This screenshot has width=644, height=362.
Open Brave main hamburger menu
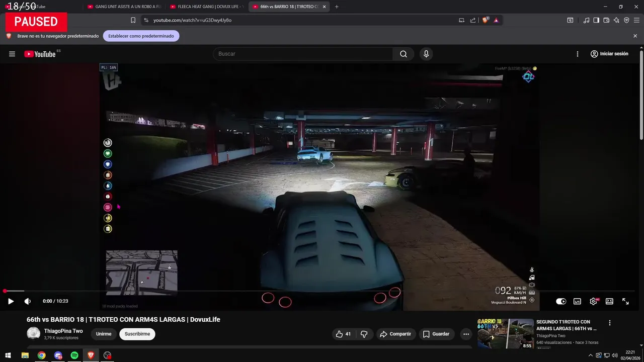pos(636,20)
